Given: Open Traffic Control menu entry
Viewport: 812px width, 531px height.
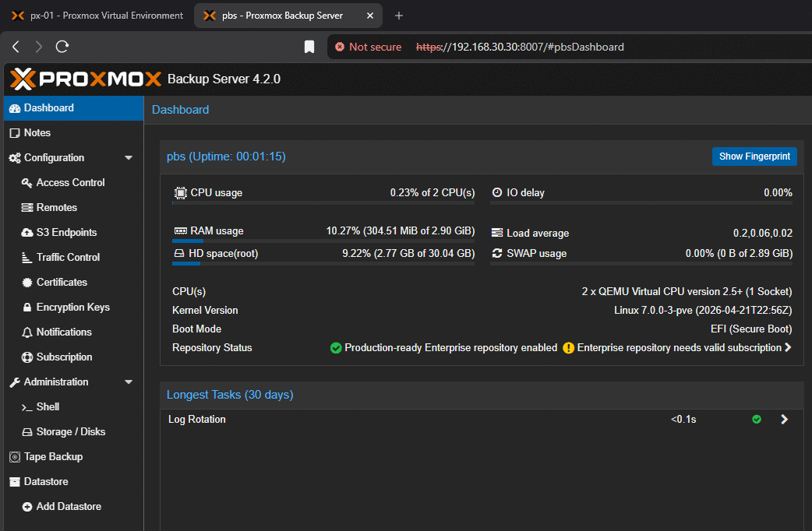Looking at the screenshot, I should (x=73, y=257).
